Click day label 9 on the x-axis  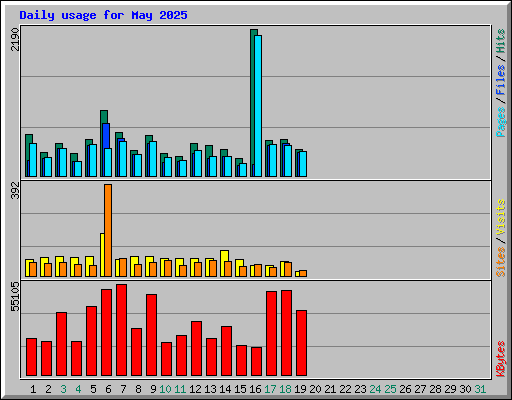(153, 389)
